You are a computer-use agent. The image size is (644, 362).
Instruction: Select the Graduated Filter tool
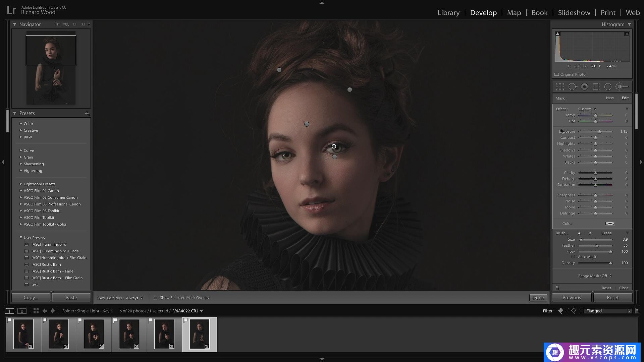[x=596, y=87]
